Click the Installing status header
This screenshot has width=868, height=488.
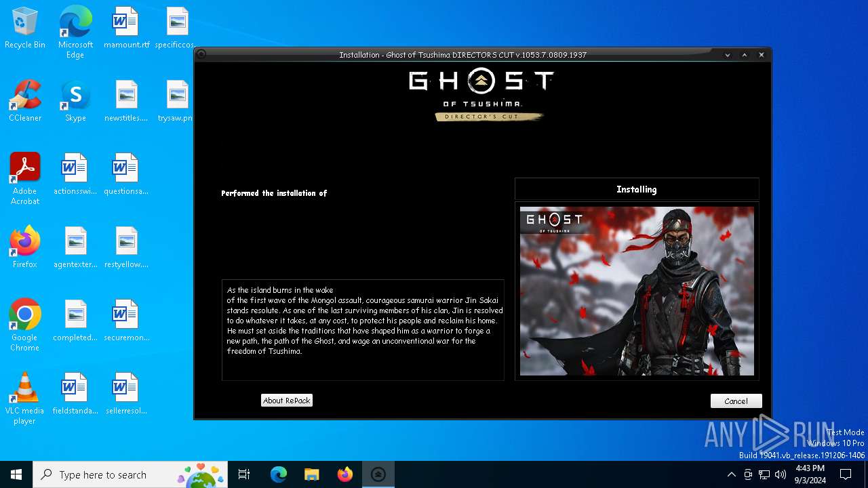(637, 189)
